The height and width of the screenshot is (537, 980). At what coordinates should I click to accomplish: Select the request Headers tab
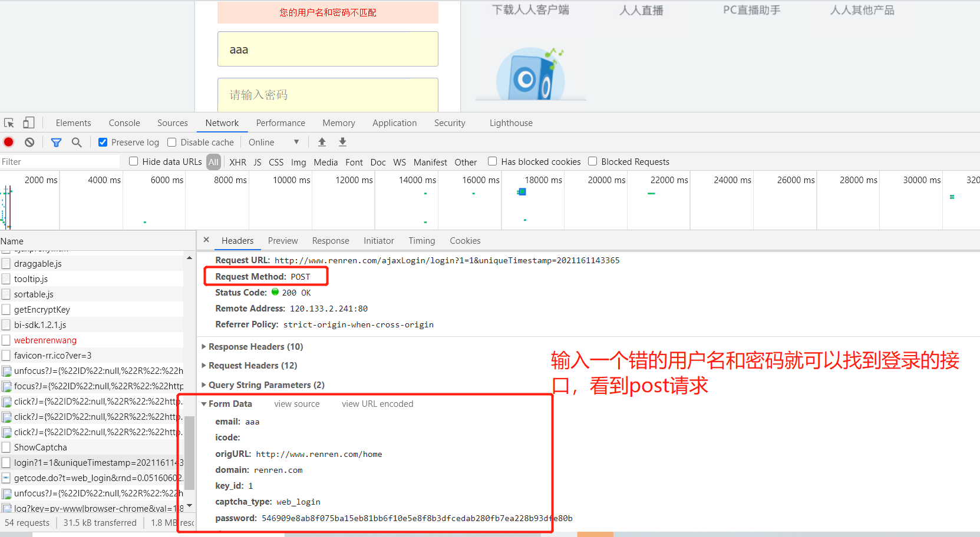coord(237,241)
